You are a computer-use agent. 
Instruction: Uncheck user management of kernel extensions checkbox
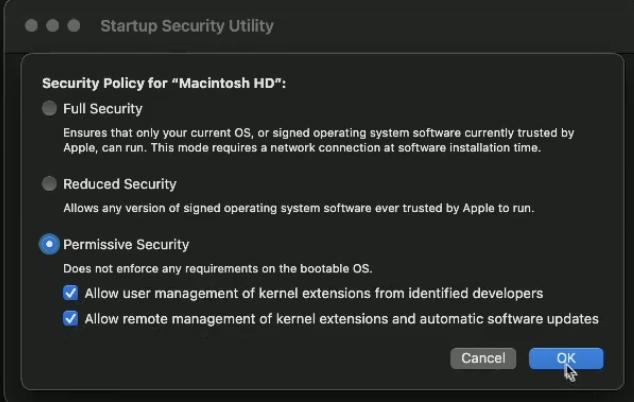coord(70,293)
